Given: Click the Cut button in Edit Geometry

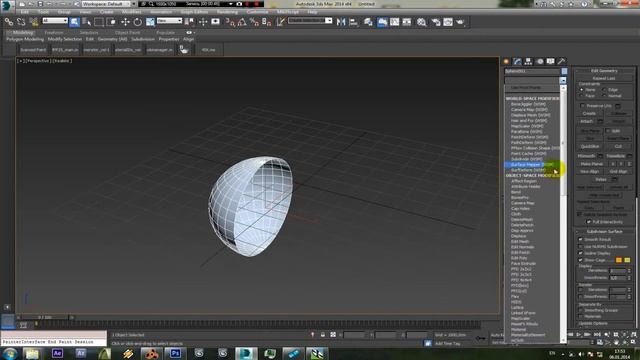Looking at the screenshot, I should (618, 146).
